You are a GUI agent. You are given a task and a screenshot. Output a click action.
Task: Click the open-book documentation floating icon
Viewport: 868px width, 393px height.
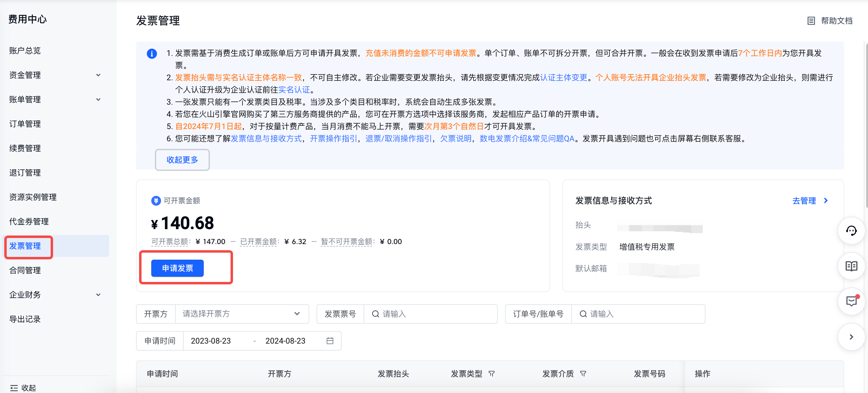851,266
